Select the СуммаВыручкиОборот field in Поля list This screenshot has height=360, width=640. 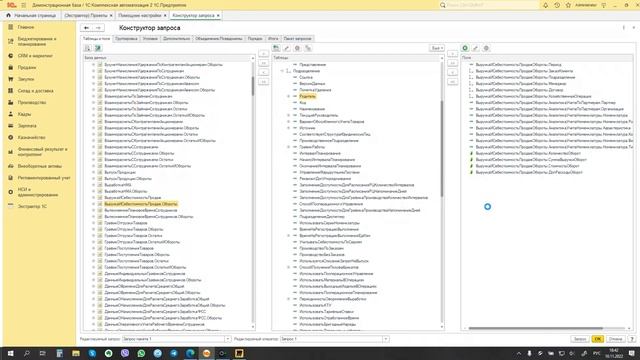coord(531,160)
